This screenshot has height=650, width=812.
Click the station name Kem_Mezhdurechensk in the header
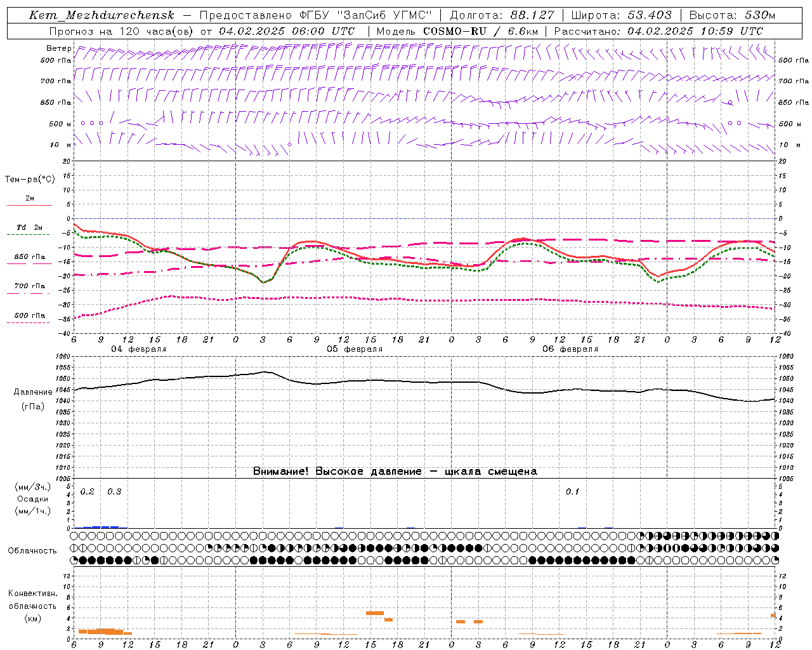pyautogui.click(x=101, y=15)
